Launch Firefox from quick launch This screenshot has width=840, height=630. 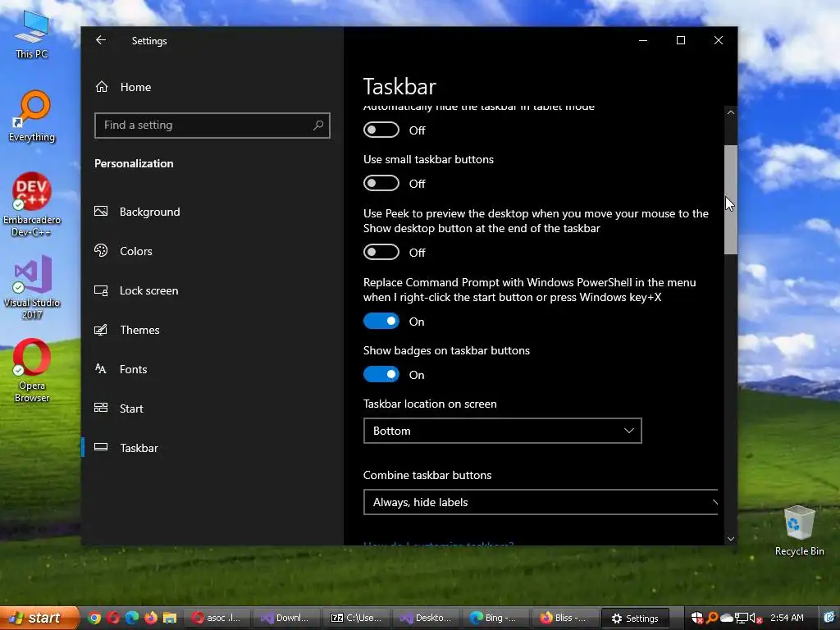tap(151, 619)
